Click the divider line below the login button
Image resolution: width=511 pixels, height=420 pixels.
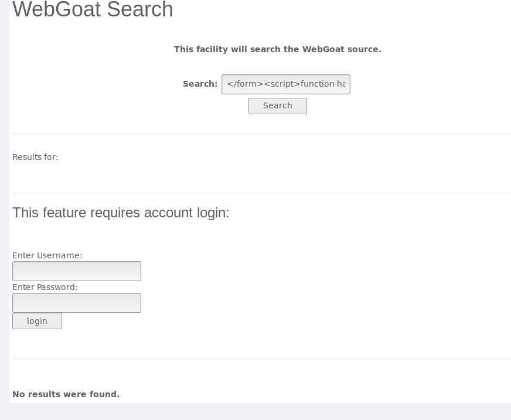(x=262, y=358)
